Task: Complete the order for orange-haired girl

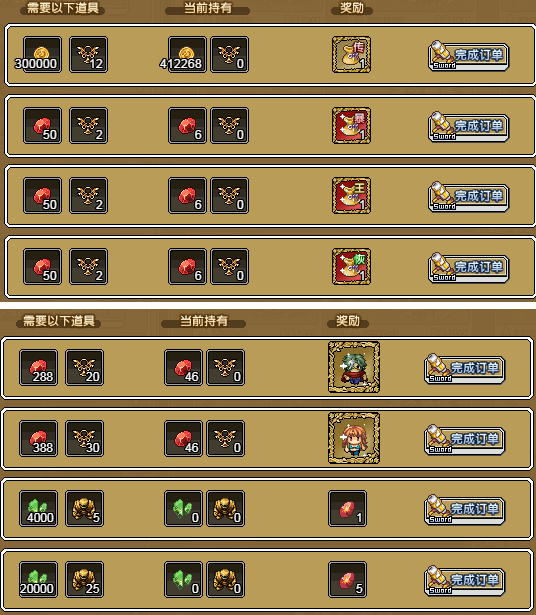Action: coord(465,440)
